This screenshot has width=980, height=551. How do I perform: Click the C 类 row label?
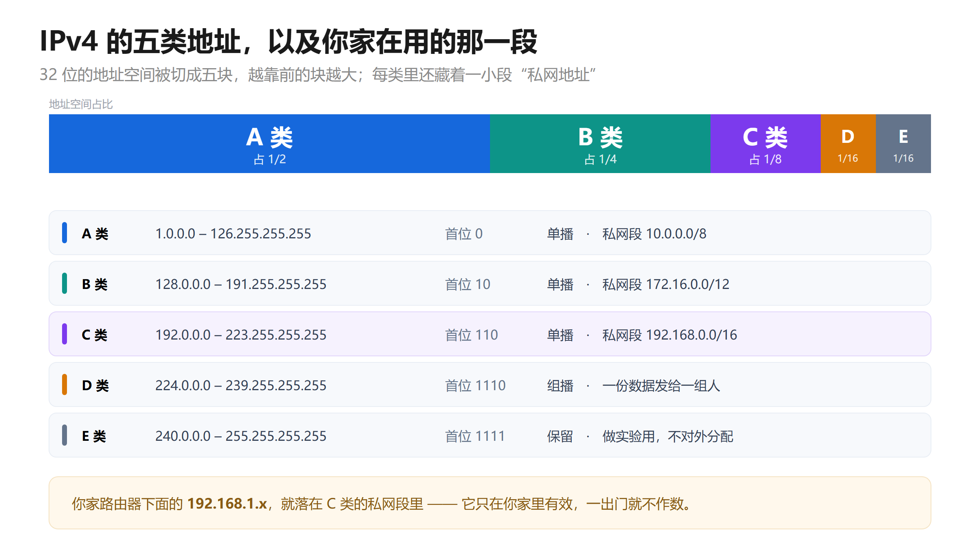95,335
